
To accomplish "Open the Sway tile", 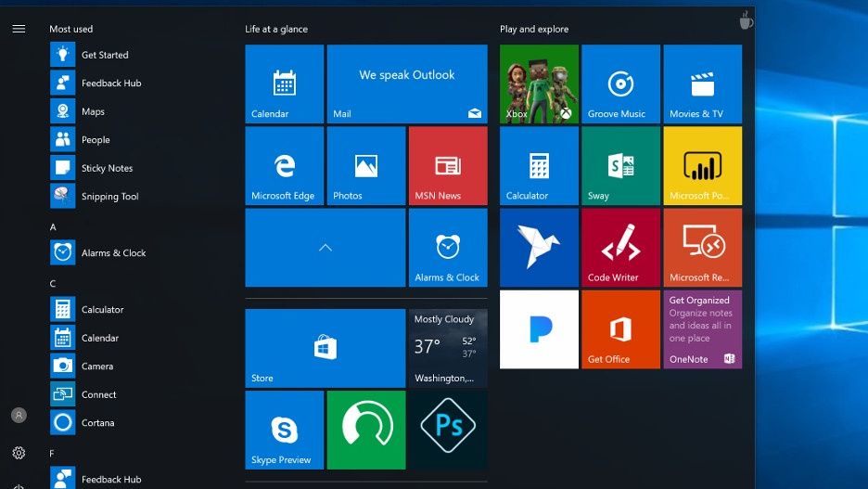I will point(621,165).
